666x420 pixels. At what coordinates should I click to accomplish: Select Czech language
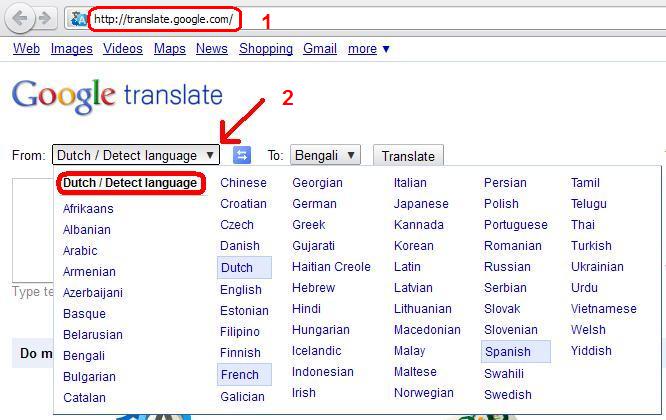coord(237,225)
